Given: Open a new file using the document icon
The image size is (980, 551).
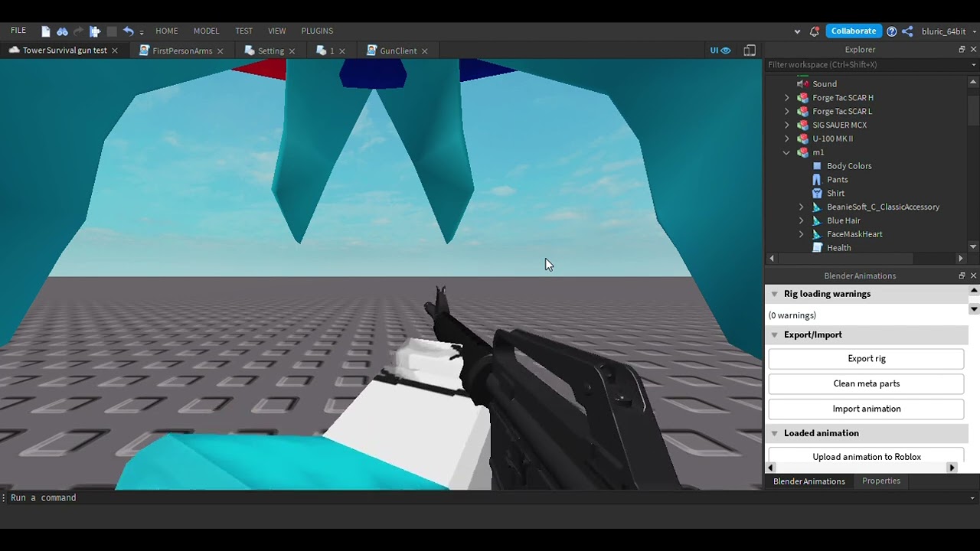Looking at the screenshot, I should (x=45, y=31).
